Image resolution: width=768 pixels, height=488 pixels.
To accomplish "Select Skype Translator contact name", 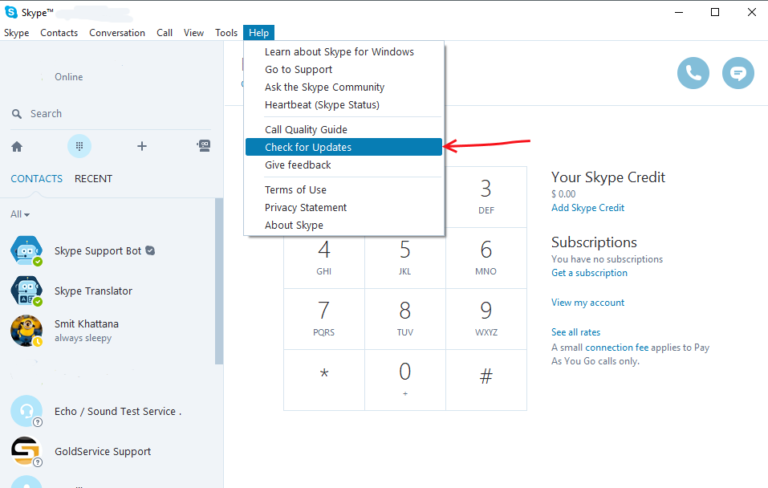I will pos(93,291).
